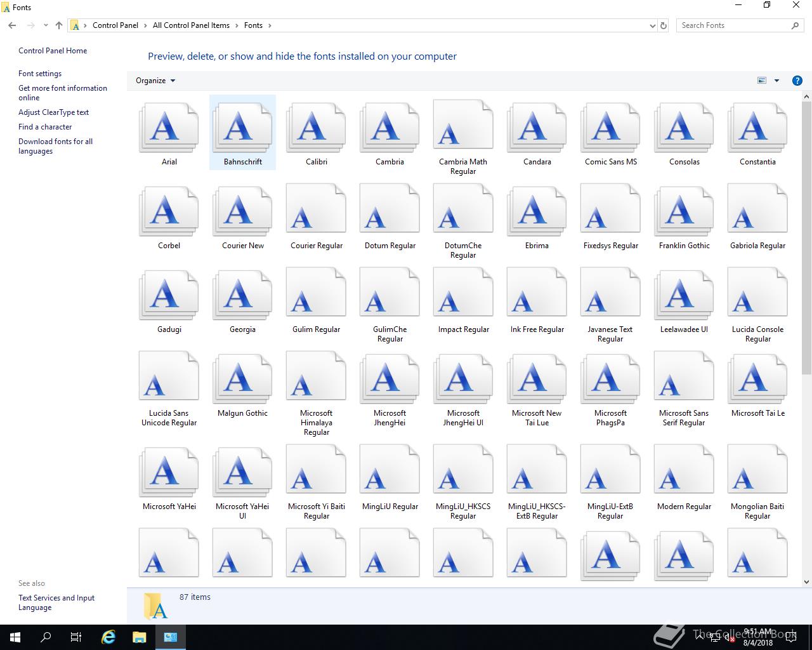812x650 pixels.
Task: Expand the address bar history dropdown
Action: [653, 25]
